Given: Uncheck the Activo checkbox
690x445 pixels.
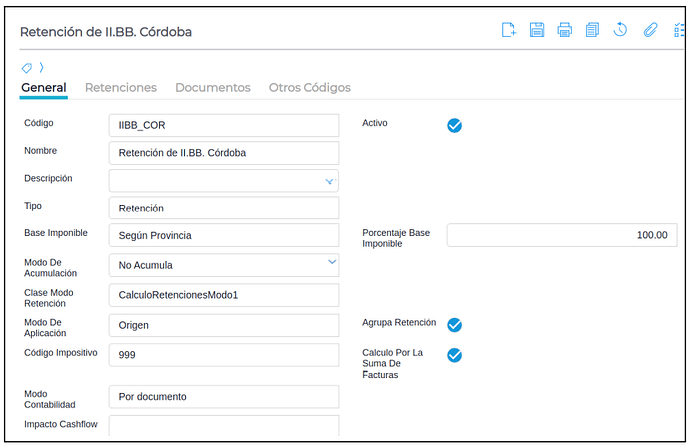Looking at the screenshot, I should [454, 125].
